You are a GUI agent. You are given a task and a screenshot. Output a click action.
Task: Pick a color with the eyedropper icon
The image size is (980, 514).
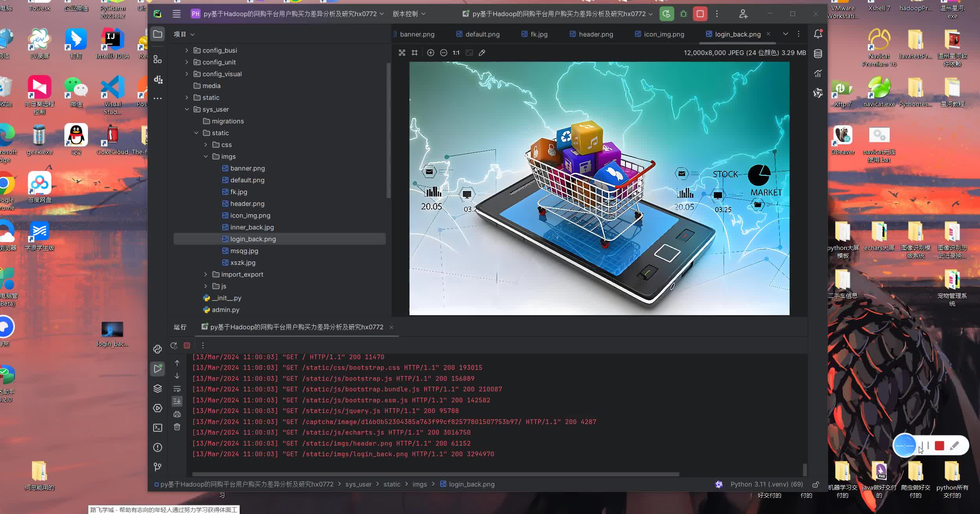[482, 53]
